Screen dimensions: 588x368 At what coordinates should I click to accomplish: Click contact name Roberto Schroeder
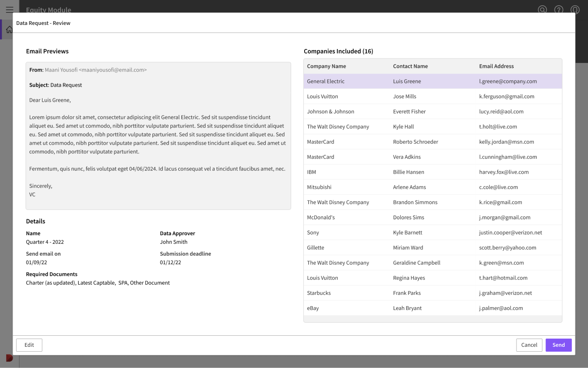416,142
